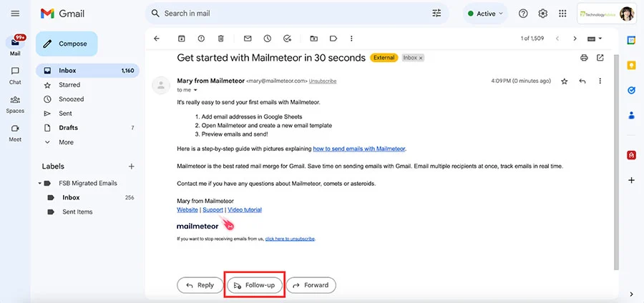Remove the Inbox label with the x
The height and width of the screenshot is (303, 644).
pos(421,58)
